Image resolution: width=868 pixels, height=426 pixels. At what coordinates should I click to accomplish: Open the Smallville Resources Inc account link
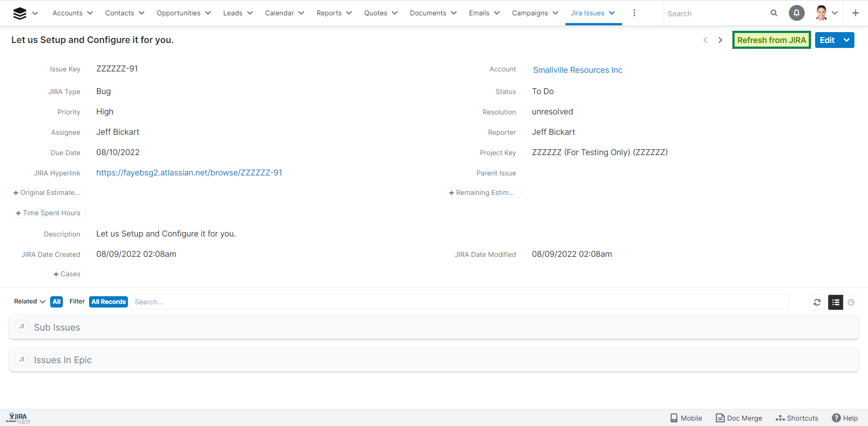577,70
